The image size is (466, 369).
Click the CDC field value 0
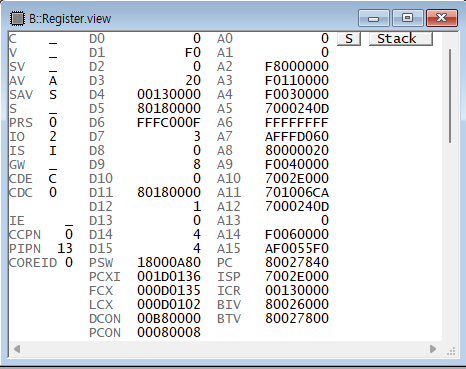[53, 193]
